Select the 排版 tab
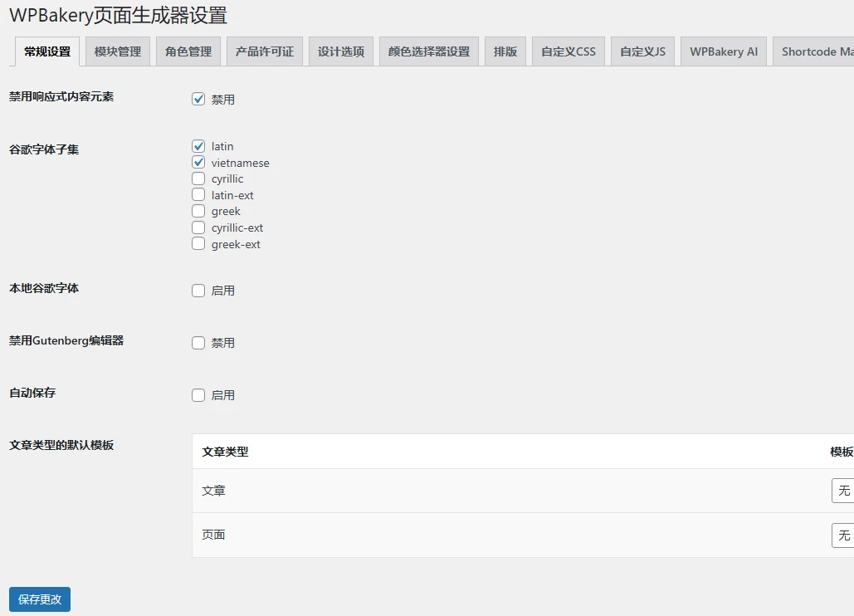The image size is (854, 616). coord(505,51)
